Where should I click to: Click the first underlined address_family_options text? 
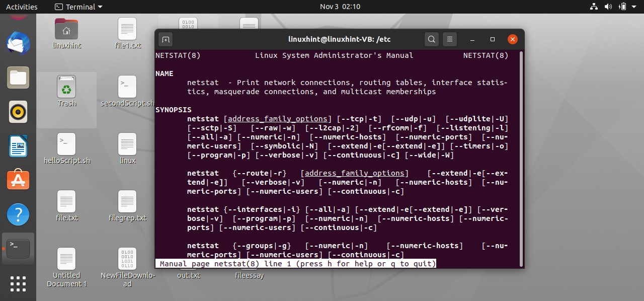(x=278, y=119)
